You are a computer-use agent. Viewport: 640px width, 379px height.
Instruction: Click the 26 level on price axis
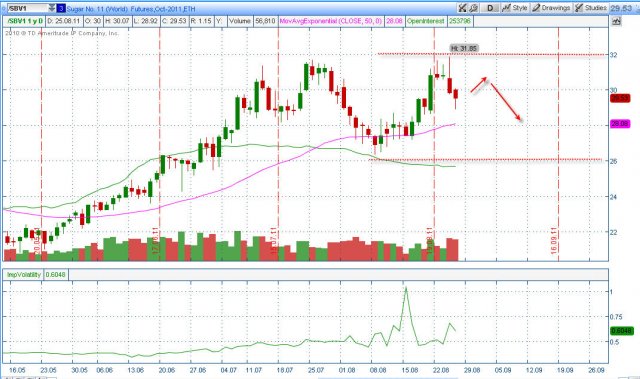(x=613, y=161)
